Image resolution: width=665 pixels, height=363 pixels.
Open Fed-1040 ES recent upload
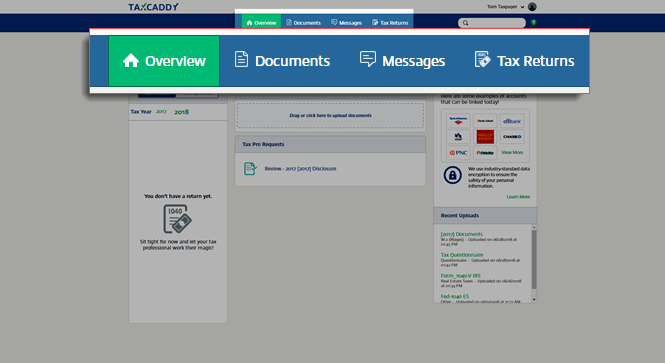[455, 296]
